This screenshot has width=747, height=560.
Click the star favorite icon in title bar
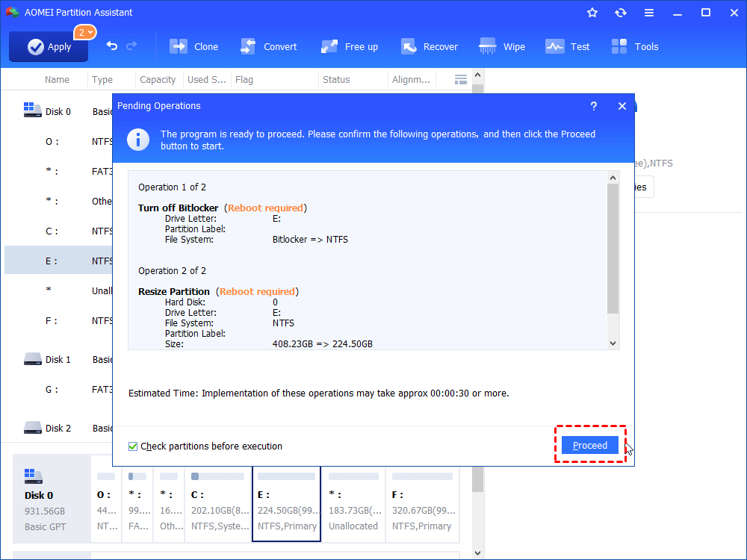(592, 13)
